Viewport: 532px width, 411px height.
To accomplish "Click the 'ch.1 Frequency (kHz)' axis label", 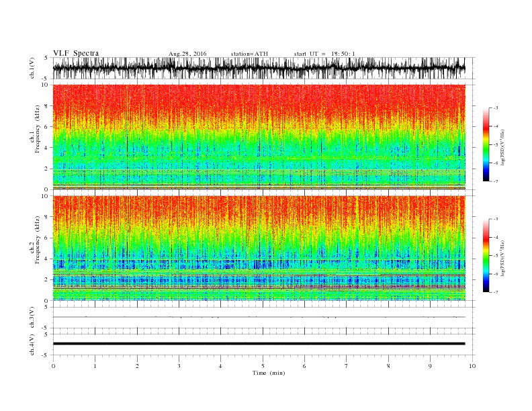I will (x=35, y=129).
